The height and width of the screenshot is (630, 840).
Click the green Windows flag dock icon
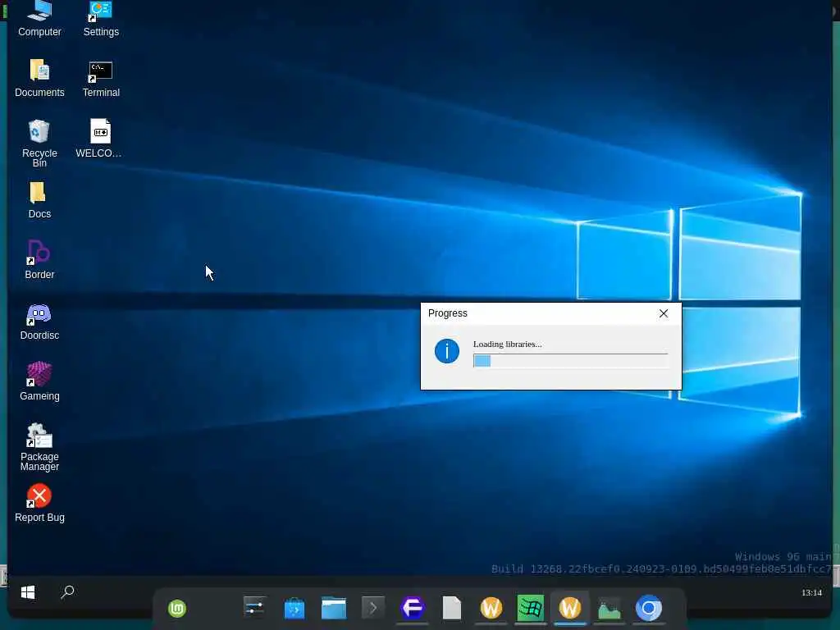click(531, 608)
